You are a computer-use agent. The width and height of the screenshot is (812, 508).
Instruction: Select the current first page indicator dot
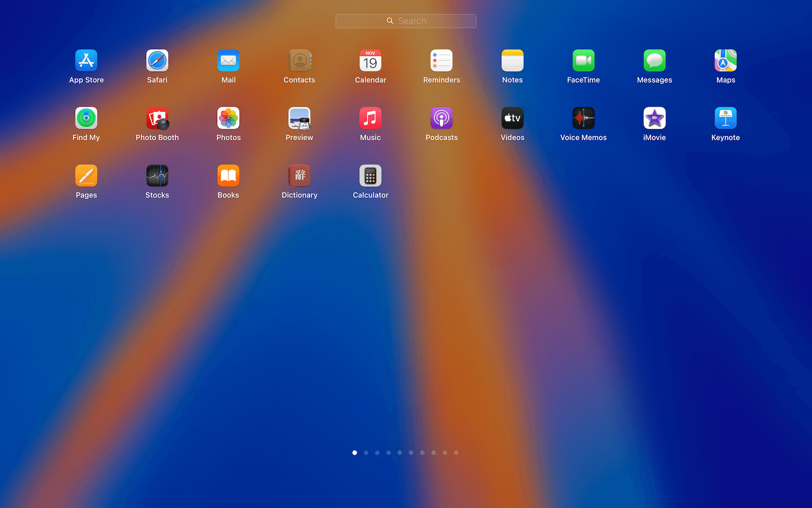click(355, 453)
